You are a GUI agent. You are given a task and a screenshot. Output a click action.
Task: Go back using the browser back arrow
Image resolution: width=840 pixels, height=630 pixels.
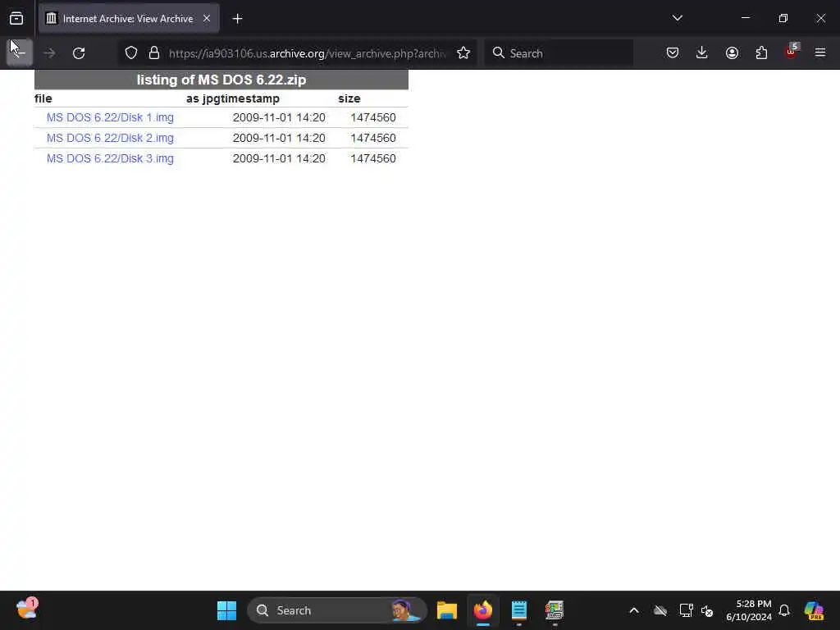[x=20, y=52]
